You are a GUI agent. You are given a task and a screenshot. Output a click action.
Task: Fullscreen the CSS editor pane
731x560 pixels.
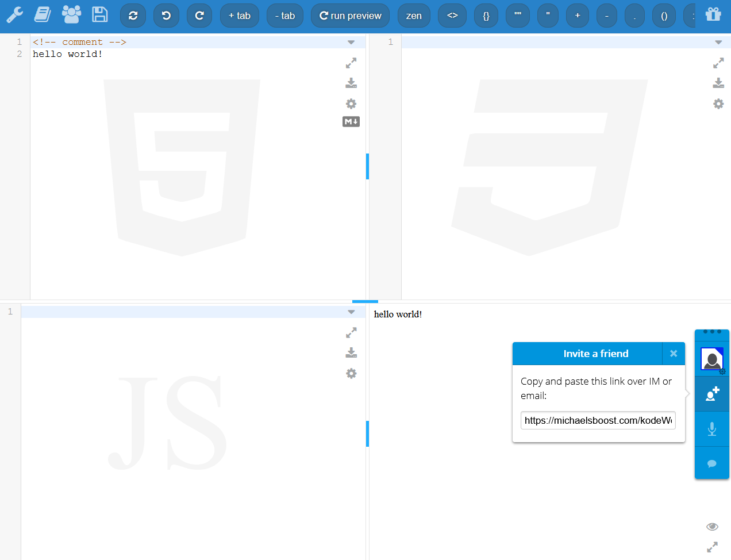click(718, 63)
